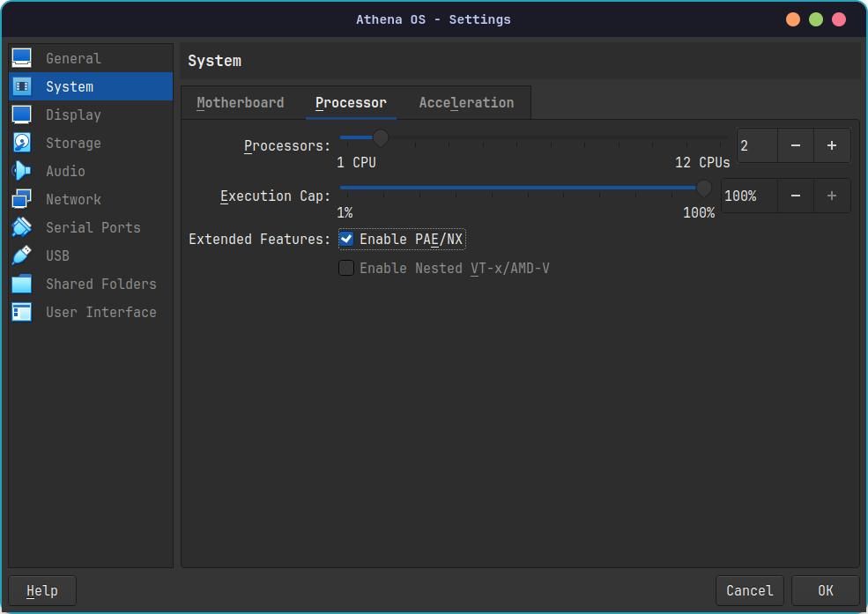Increase Processors with the plus stepper
Viewport: 868px width, 614px height.
point(832,145)
